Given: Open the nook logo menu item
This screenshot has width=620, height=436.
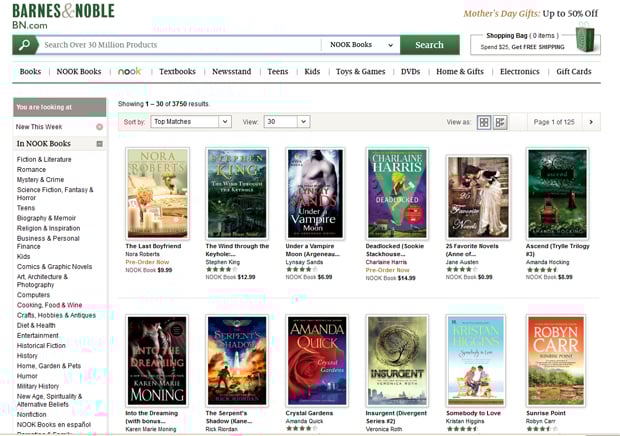Looking at the screenshot, I should pyautogui.click(x=129, y=72).
